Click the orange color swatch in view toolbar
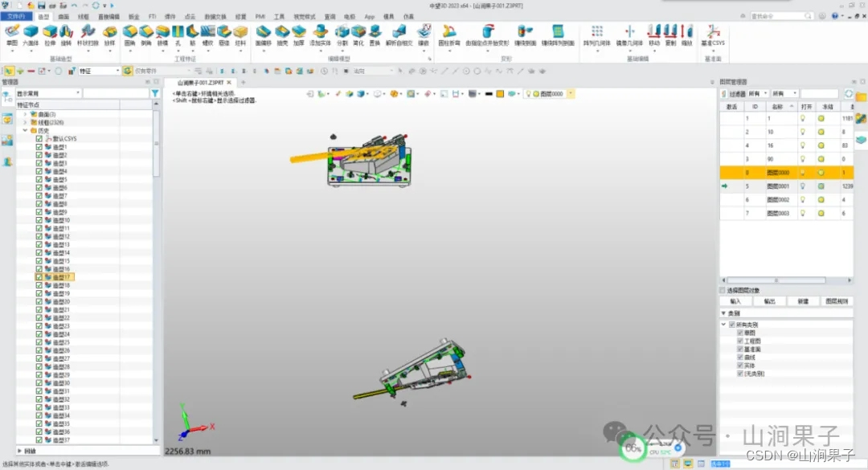Image resolution: width=868 pixels, height=470 pixels. click(500, 93)
